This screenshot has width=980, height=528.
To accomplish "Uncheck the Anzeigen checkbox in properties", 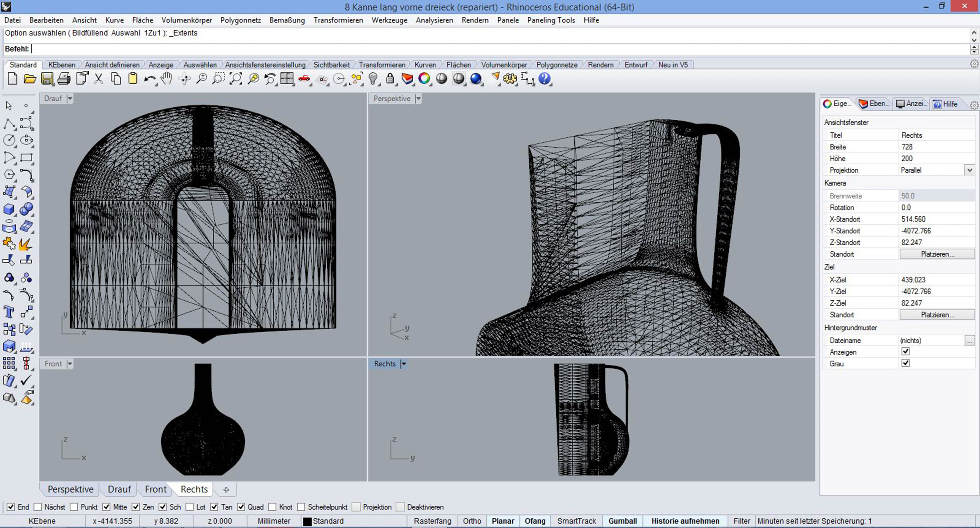I will coord(906,351).
